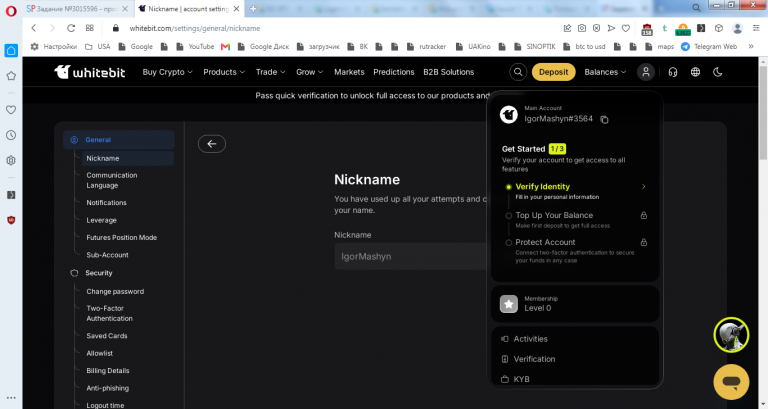The image size is (768, 409).
Task: Go to the Markets page
Action: coord(349,72)
